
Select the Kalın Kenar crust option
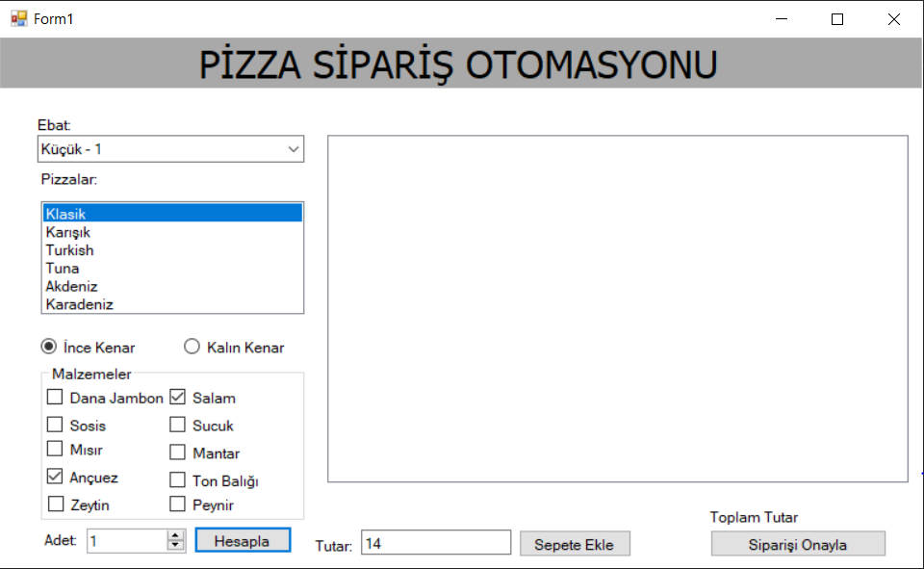[192, 346]
